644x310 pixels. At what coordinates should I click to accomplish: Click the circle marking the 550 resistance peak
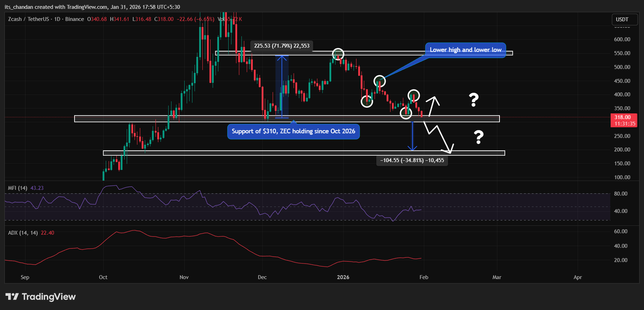coord(338,54)
